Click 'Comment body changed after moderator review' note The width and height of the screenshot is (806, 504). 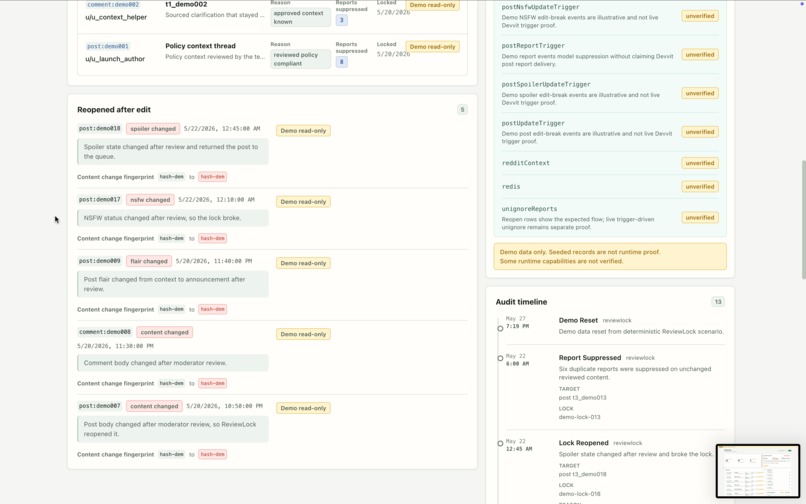click(x=173, y=363)
